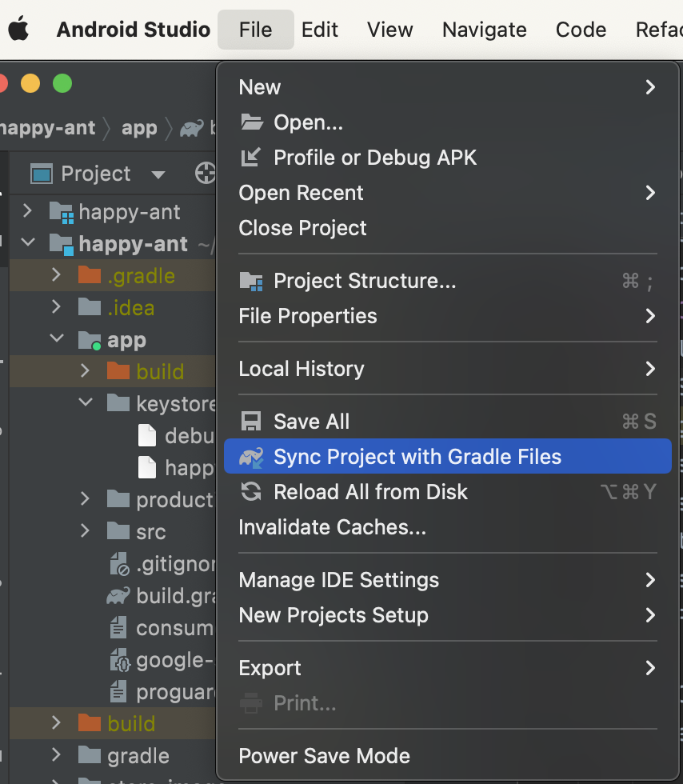Viewport: 683px width, 784px height.
Task: Close the File menu in menu bar
Action: pyautogui.click(x=255, y=30)
